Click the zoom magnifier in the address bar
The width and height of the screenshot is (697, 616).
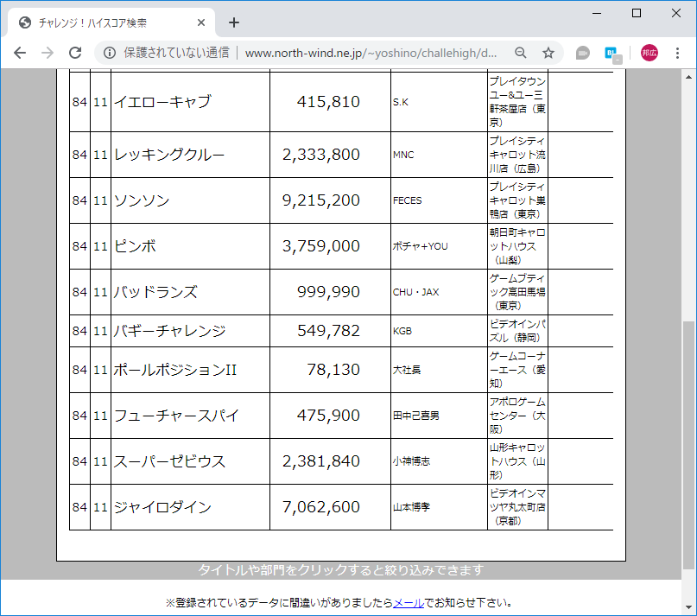coord(520,53)
